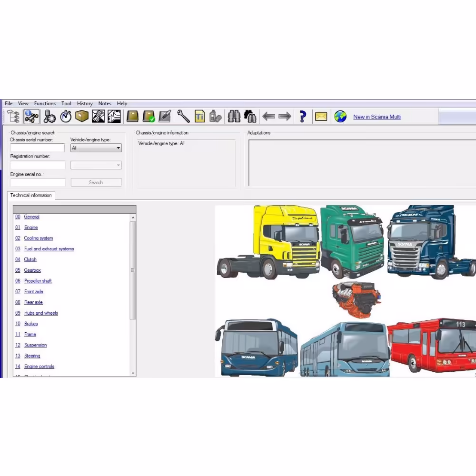This screenshot has height=476, width=476.
Task: Click the category list scroll-up arrow
Action: pyautogui.click(x=133, y=218)
